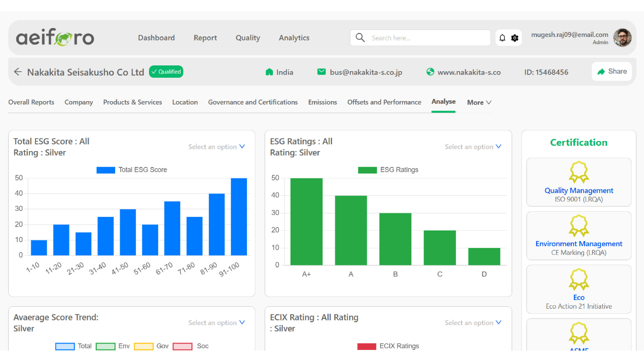Toggle the Gov trend legend swatch
644x362 pixels.
[144, 346]
